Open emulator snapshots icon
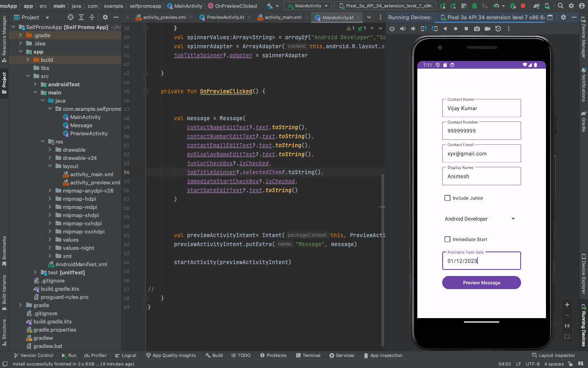The image size is (588, 368). click(498, 29)
